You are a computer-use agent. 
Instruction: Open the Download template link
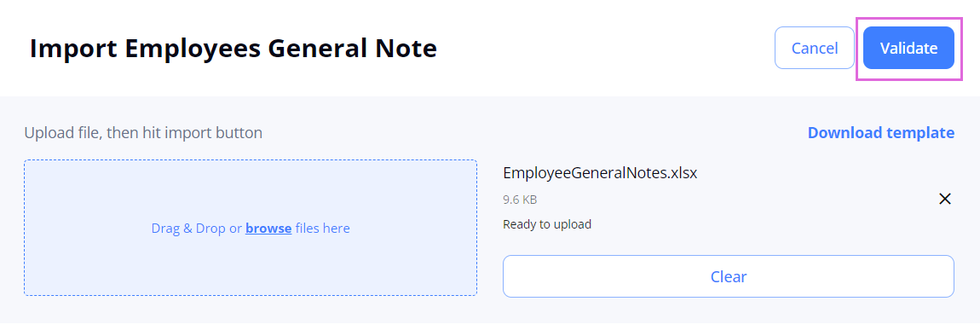pyautogui.click(x=880, y=133)
